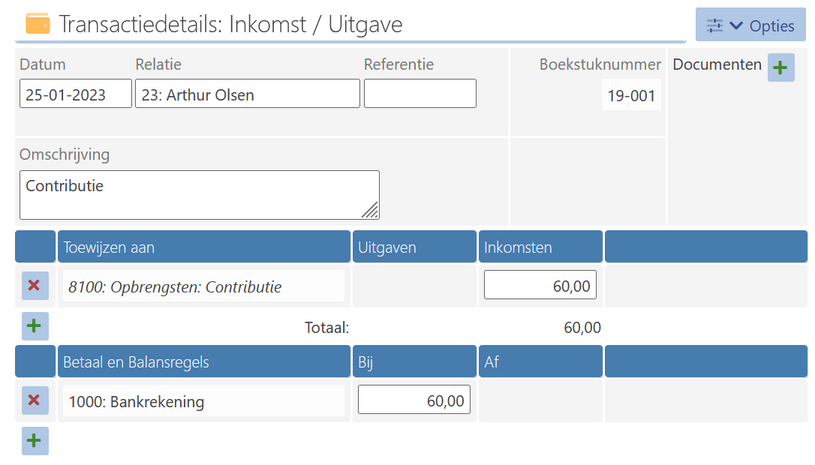Open the Opties dropdown menu

pos(751,26)
